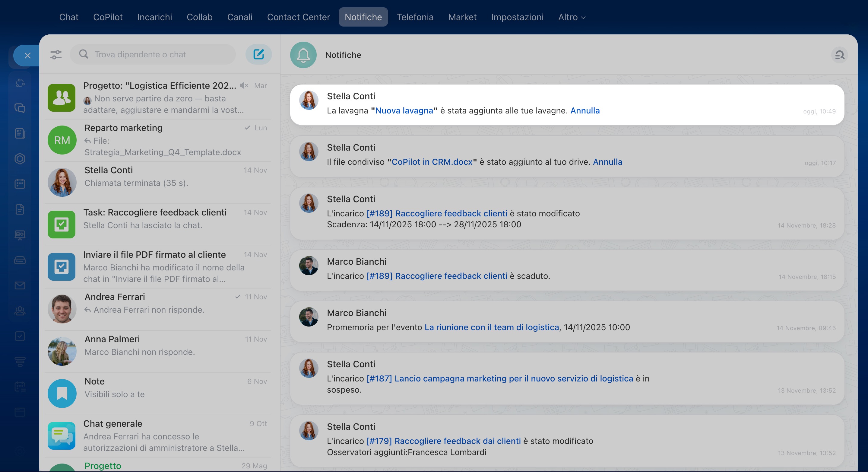This screenshot has height=472, width=868.
Task: Click the Trova dipendente o chat search field
Action: [x=158, y=55]
